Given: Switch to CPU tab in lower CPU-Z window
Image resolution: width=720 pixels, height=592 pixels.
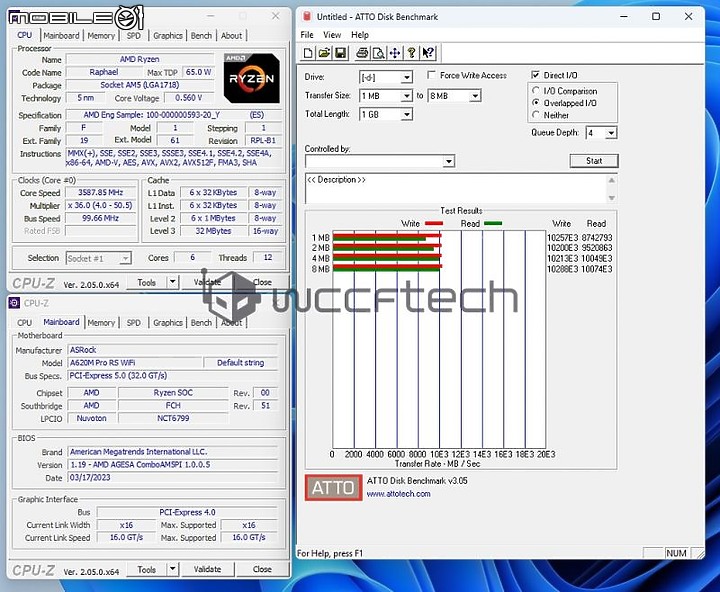Looking at the screenshot, I should coord(24,322).
